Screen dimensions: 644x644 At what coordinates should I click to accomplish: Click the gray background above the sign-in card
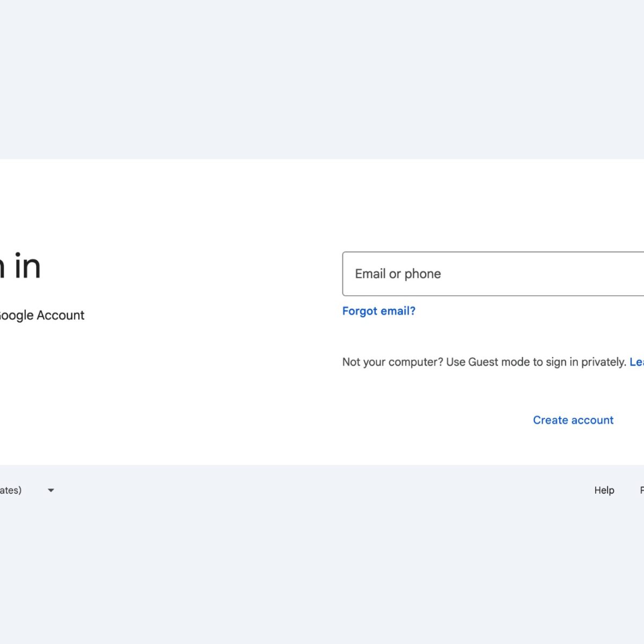tap(322, 80)
